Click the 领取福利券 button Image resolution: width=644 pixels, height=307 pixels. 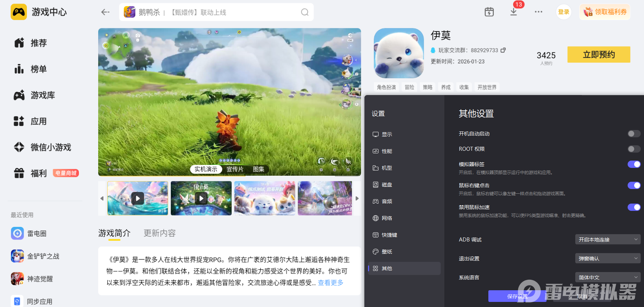point(605,12)
